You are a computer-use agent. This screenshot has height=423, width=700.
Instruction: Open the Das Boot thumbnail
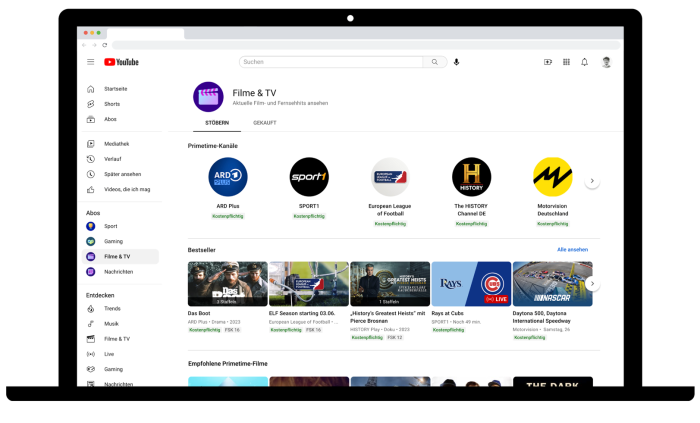point(228,284)
